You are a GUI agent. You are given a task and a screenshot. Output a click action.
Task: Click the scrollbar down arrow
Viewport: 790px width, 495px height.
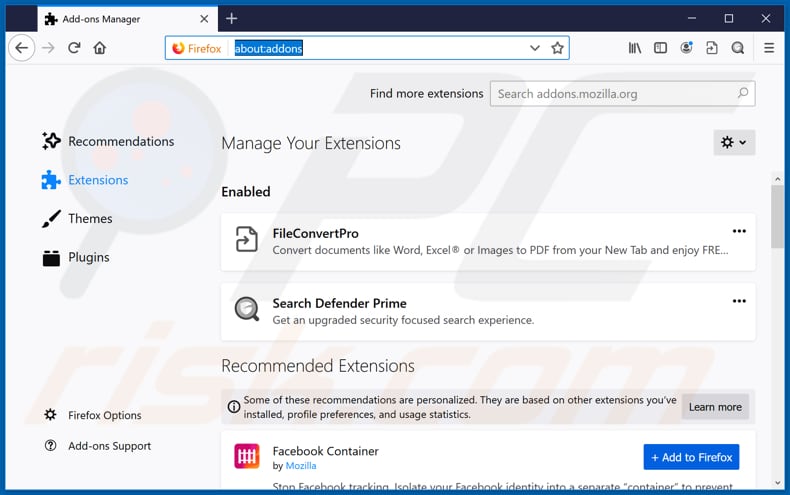[x=777, y=483]
